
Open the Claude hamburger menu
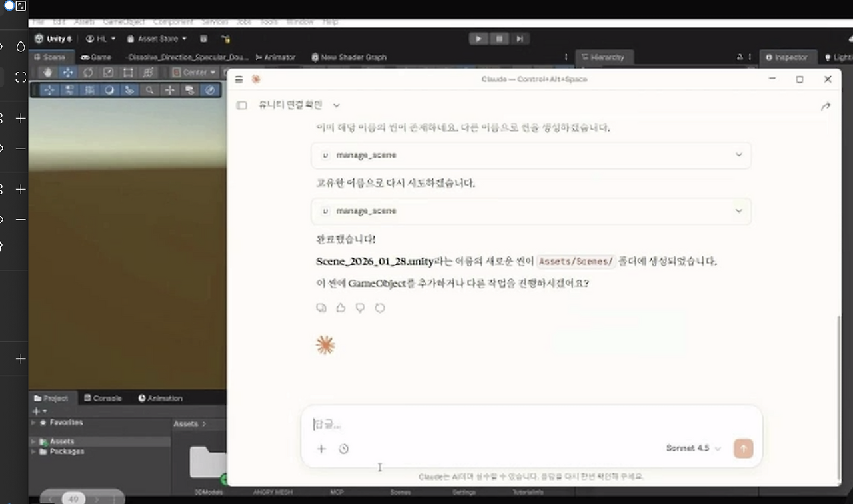point(239,79)
